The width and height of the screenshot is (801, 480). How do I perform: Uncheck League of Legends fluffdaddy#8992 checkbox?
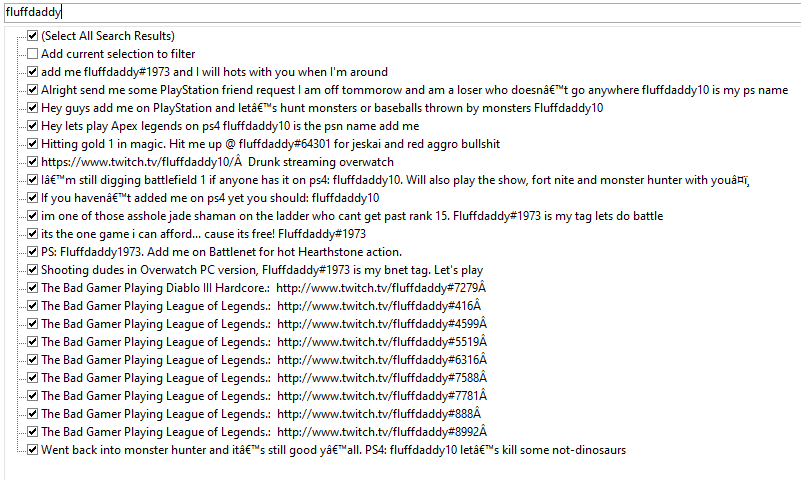[x=33, y=432]
